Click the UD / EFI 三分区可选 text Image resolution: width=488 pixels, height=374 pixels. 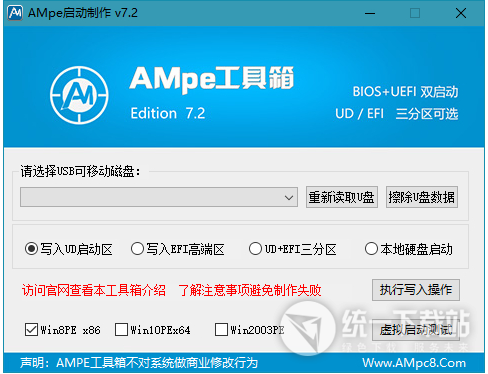[397, 114]
